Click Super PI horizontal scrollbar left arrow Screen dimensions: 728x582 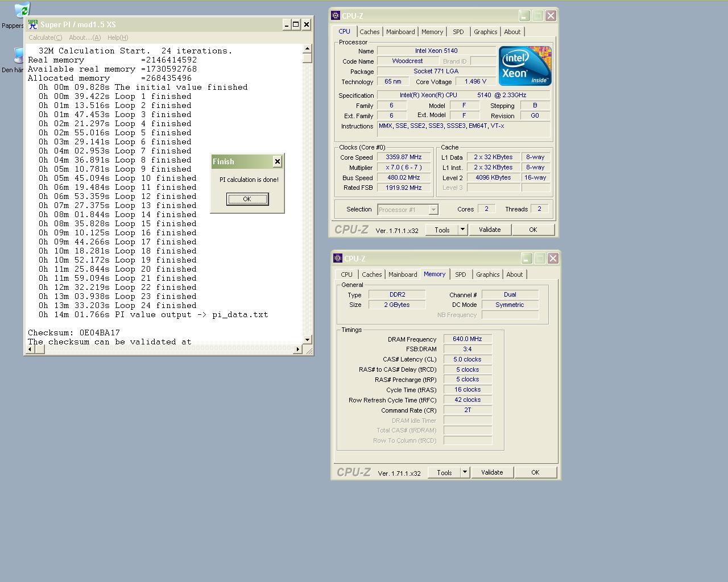point(30,349)
